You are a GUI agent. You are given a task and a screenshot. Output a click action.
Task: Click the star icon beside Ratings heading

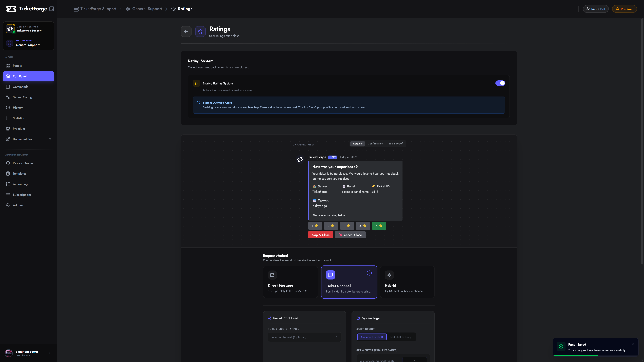pyautogui.click(x=200, y=32)
